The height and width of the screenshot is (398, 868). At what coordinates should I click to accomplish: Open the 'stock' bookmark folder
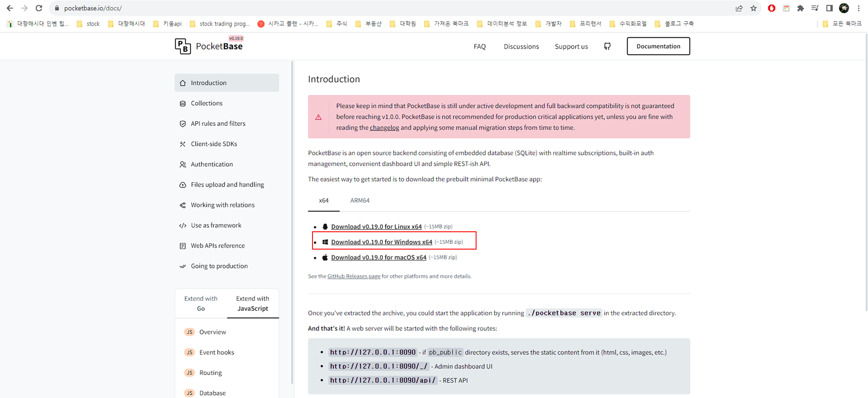tap(88, 24)
